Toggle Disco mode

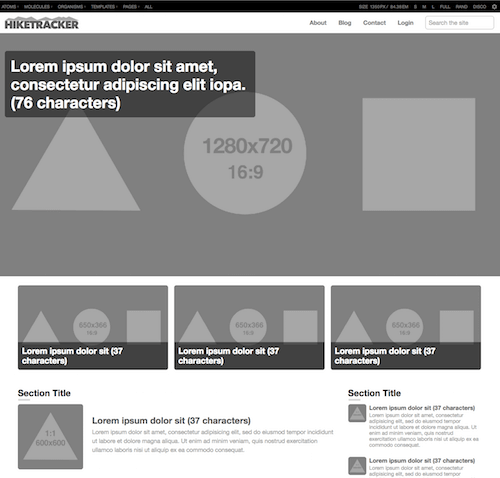480,7
